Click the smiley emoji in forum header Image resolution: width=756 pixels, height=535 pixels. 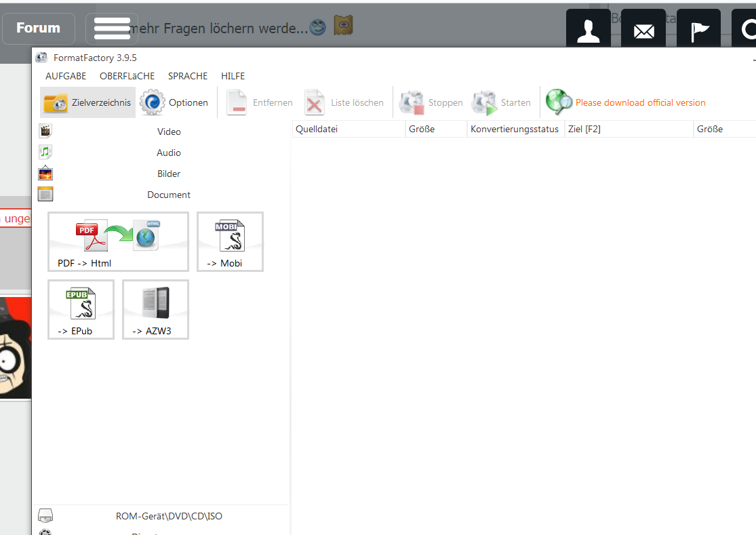318,27
